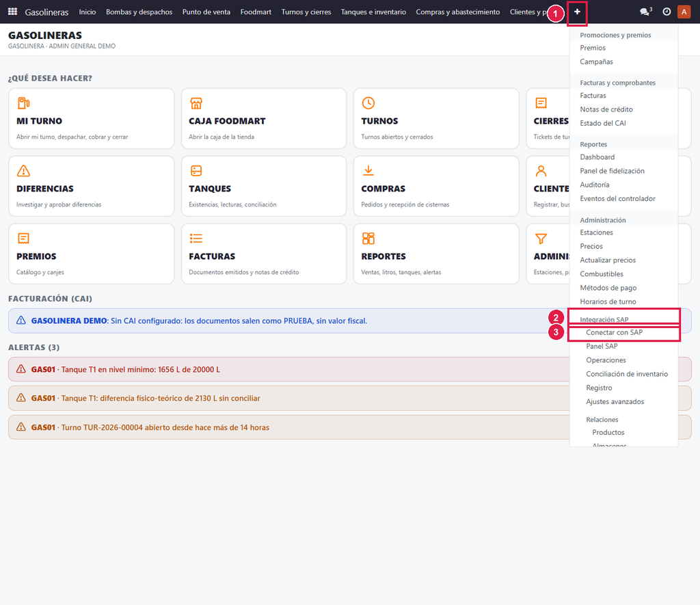
Task: Open Compras y abastecimiento menu
Action: pyautogui.click(x=458, y=12)
